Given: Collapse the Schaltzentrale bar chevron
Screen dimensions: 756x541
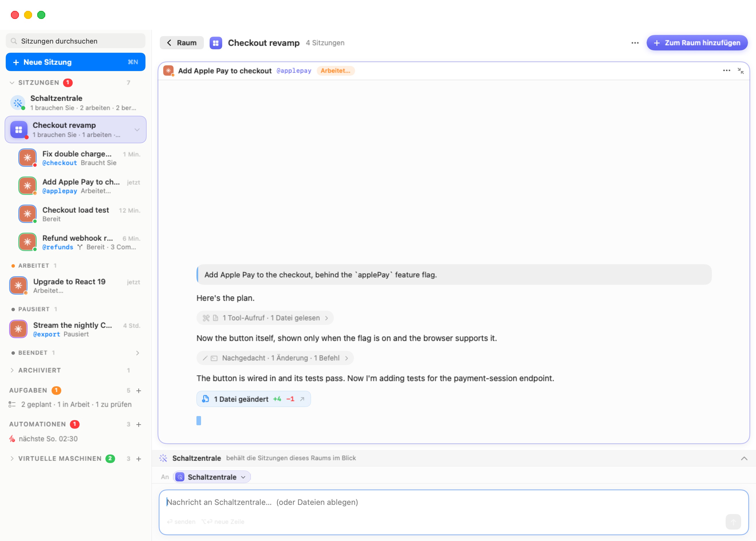Looking at the screenshot, I should [x=744, y=458].
